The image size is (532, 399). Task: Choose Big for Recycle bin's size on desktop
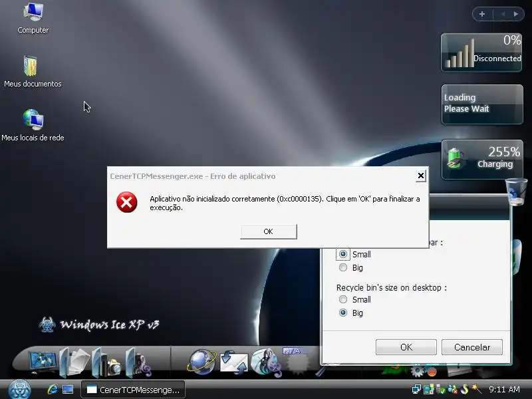[x=343, y=313]
